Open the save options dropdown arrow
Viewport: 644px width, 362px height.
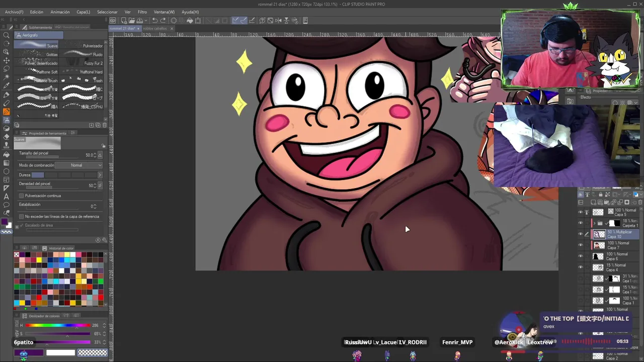click(145, 21)
